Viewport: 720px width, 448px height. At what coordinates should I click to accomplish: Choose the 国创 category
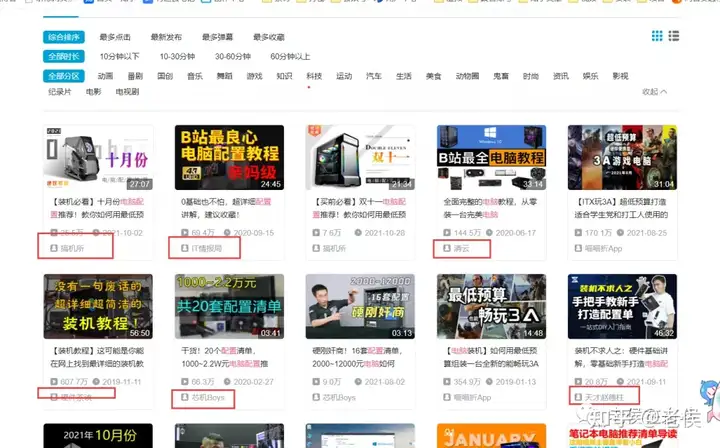coord(165,76)
